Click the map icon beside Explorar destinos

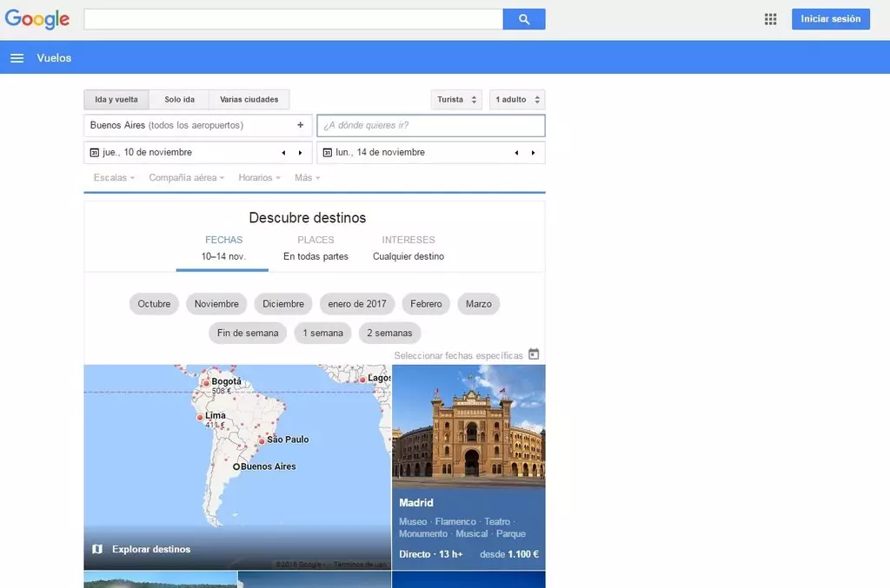coord(97,549)
